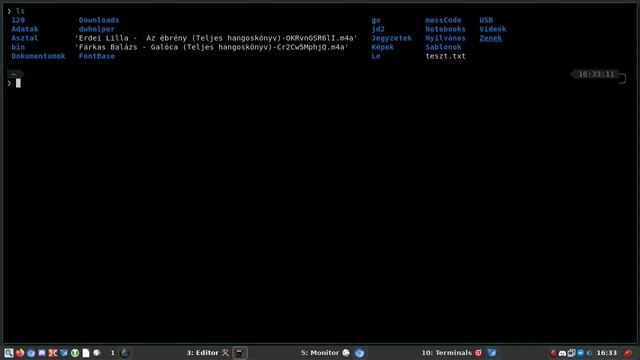Screen dimensions: 640x360
Task: Click the green circle icon in taskbar
Action: [75, 353]
